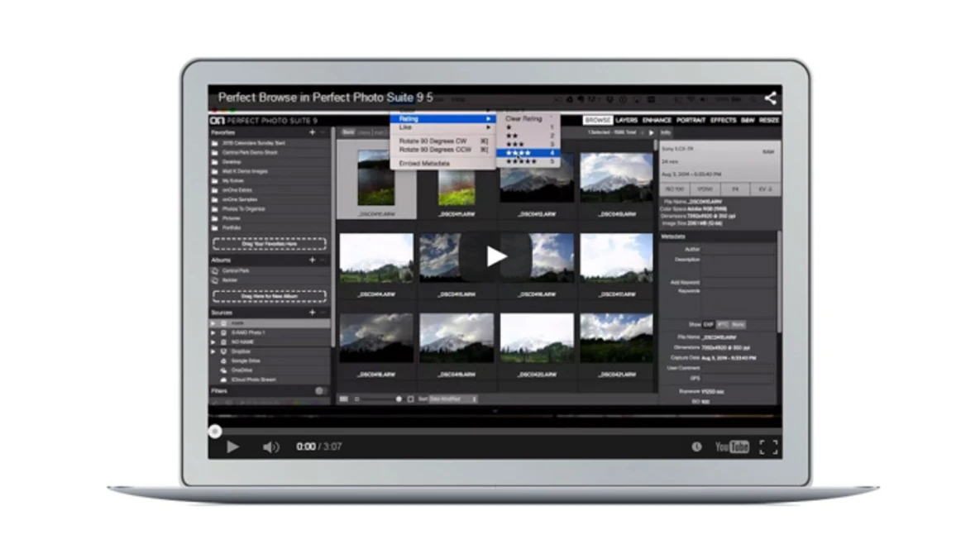
Task: Click the large thumbnail size icon
Action: pos(411,399)
